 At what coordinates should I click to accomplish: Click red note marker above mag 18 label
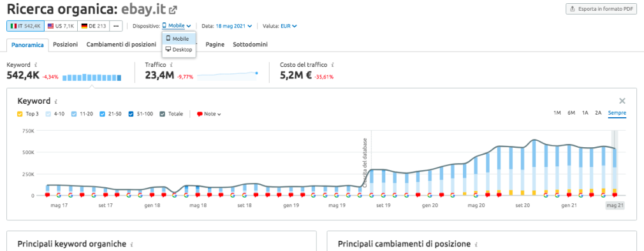click(198, 195)
